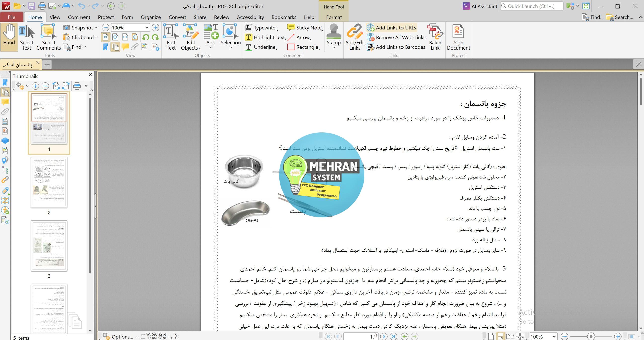Click the Selection tool

point(231,37)
